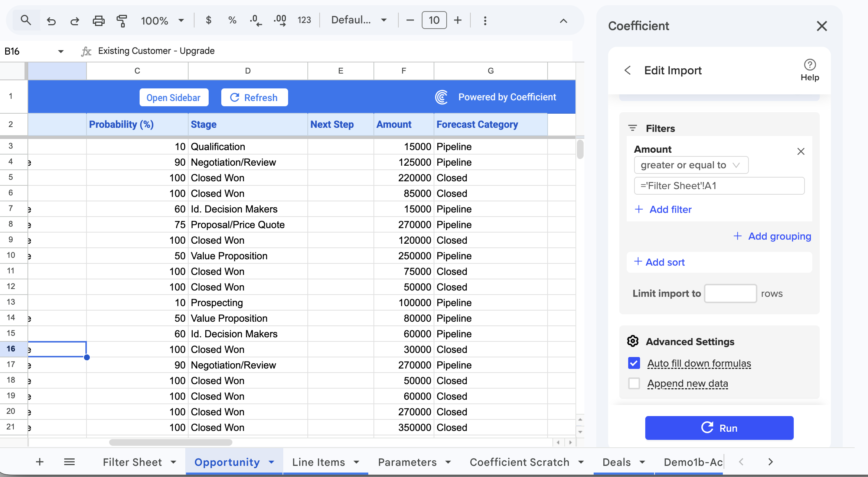Click the print icon

98,21
